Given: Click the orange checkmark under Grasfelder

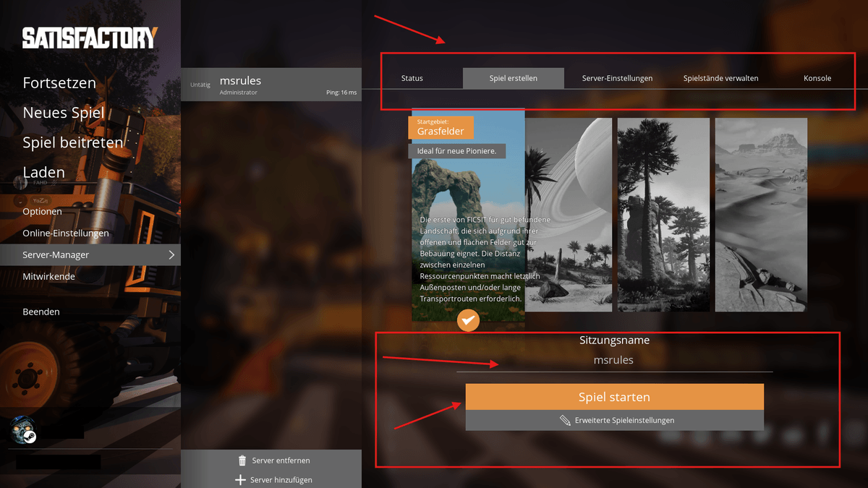Looking at the screenshot, I should [469, 320].
